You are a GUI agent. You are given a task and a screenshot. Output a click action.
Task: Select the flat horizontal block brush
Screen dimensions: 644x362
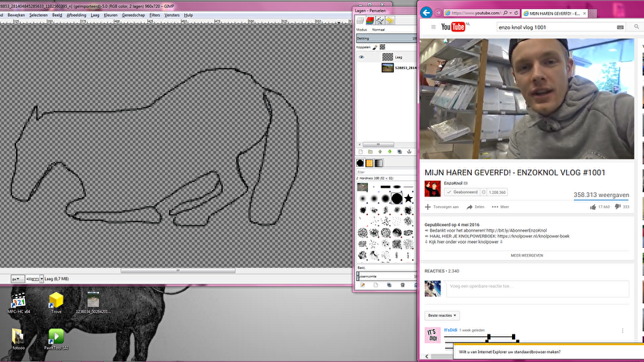386,187
